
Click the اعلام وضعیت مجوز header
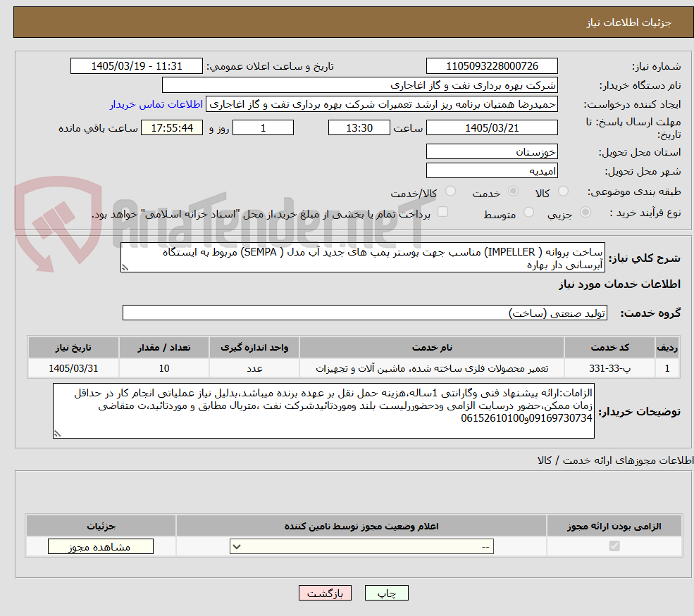point(361,526)
